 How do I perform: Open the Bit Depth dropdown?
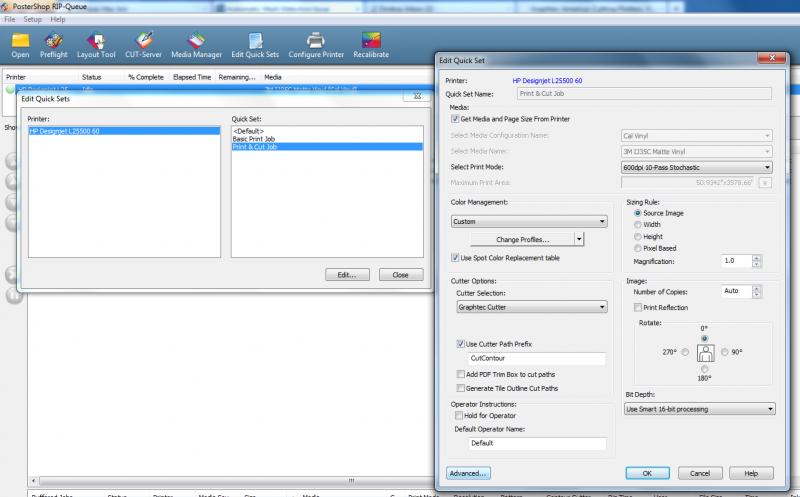pyautogui.click(x=699, y=409)
